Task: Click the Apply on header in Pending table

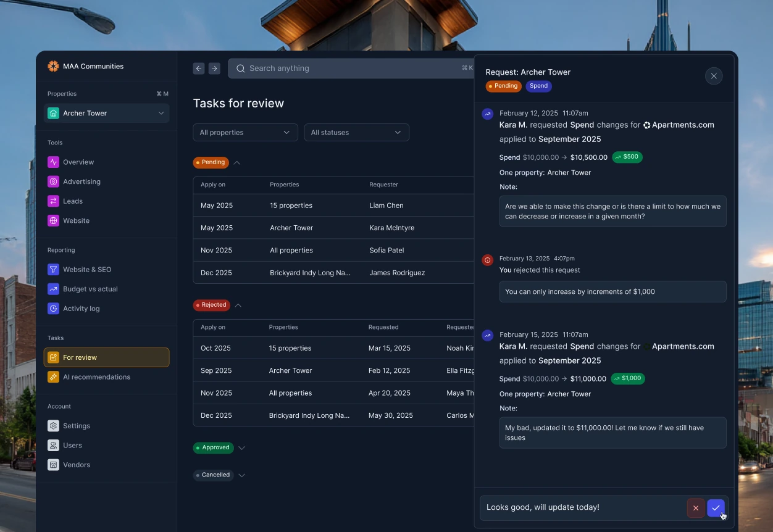Action: click(x=213, y=185)
